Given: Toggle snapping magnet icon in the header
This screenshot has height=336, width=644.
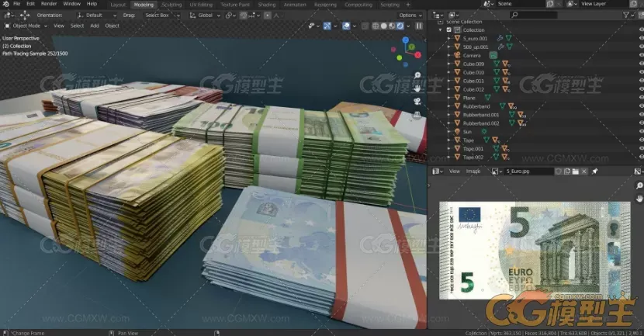Looking at the screenshot, I should [244, 16].
